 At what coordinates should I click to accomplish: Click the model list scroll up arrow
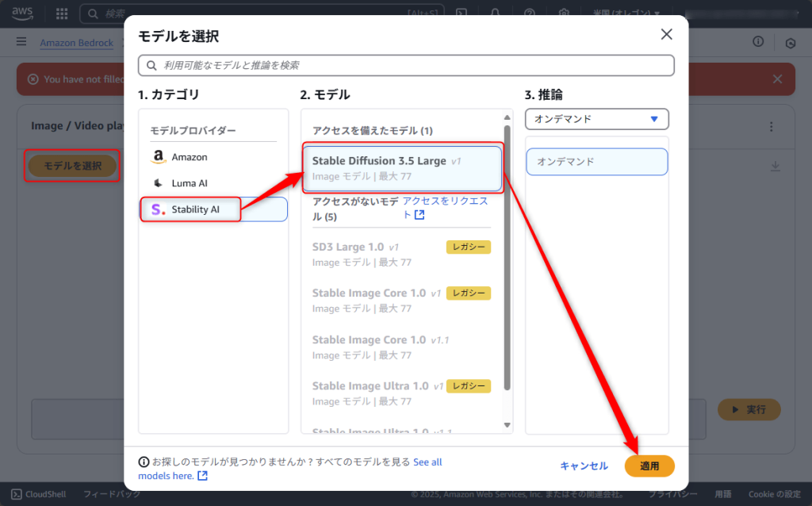pos(507,117)
